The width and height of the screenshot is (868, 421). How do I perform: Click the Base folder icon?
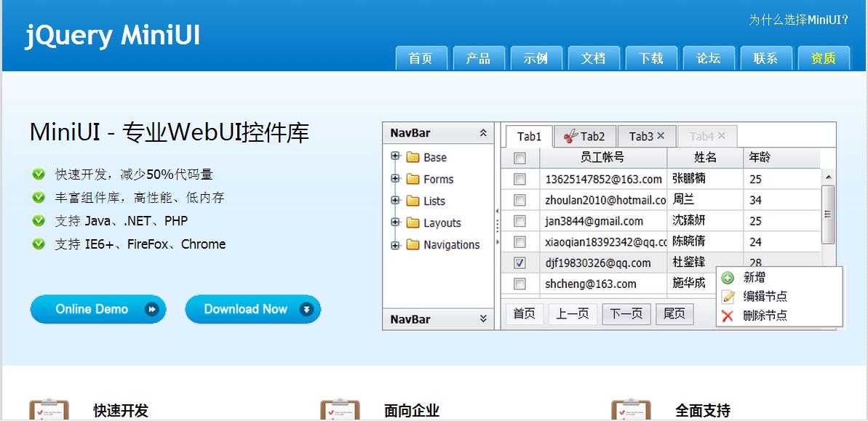413,157
